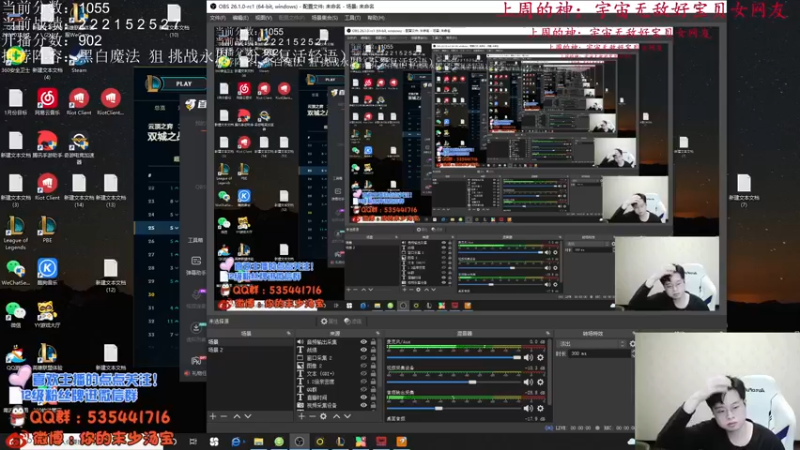Toggle visibility of 文本 (GDI+) source

point(363,373)
